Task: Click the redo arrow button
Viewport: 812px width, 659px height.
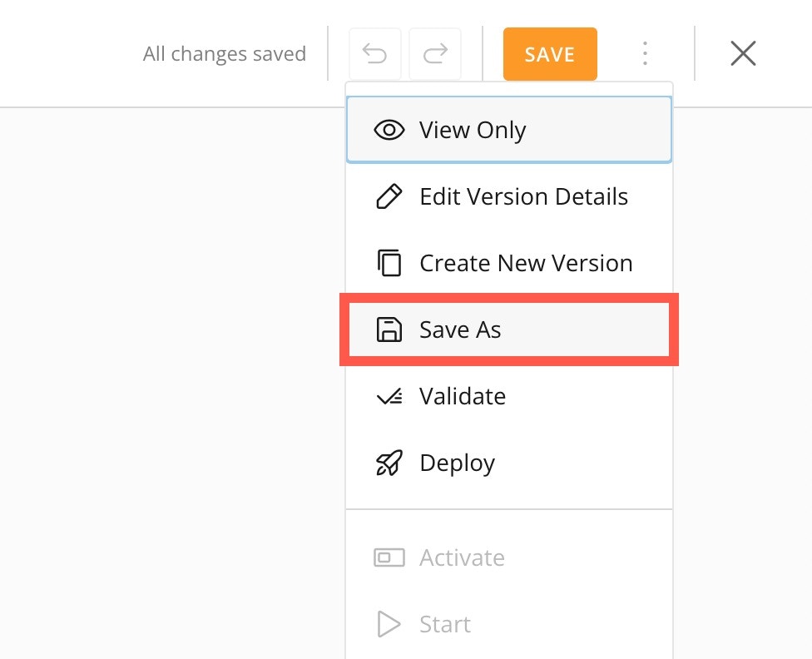Action: pyautogui.click(x=435, y=54)
